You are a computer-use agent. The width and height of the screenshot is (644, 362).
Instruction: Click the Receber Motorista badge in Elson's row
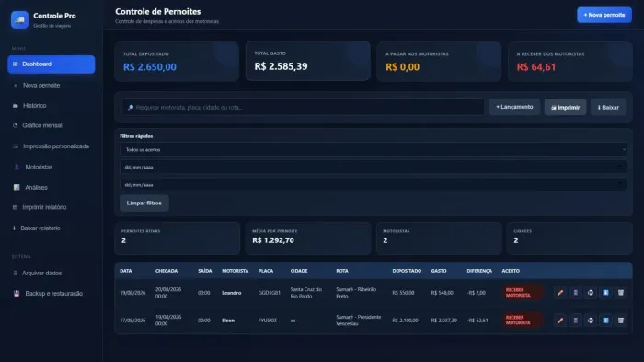click(522, 320)
